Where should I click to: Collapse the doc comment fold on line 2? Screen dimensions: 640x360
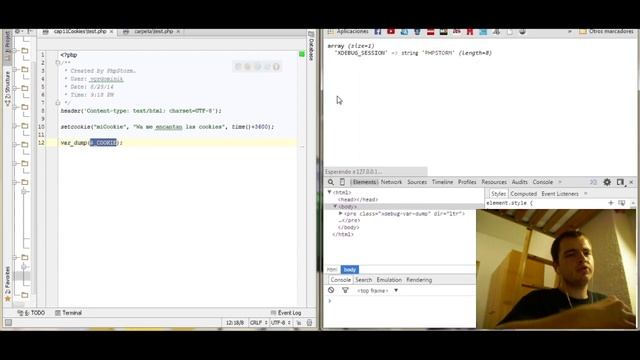(x=58, y=62)
